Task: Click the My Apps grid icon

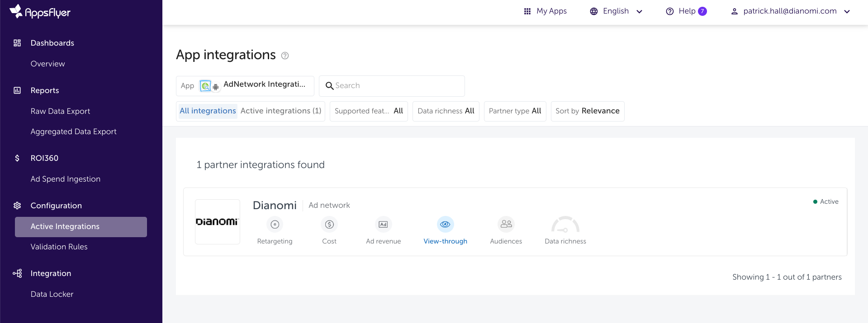Action: [x=527, y=11]
